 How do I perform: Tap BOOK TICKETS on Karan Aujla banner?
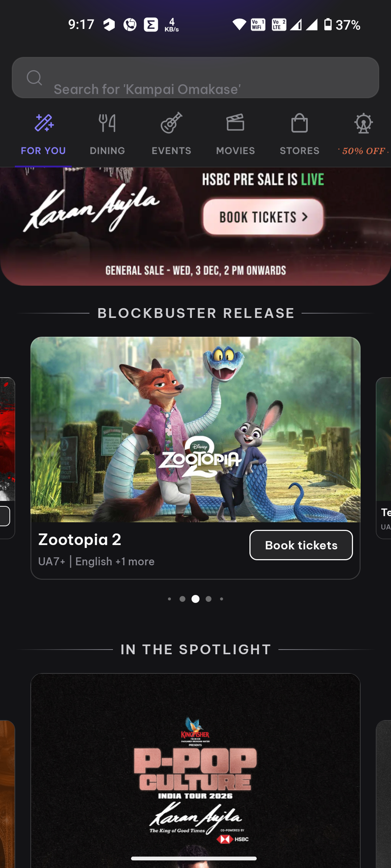point(263,217)
